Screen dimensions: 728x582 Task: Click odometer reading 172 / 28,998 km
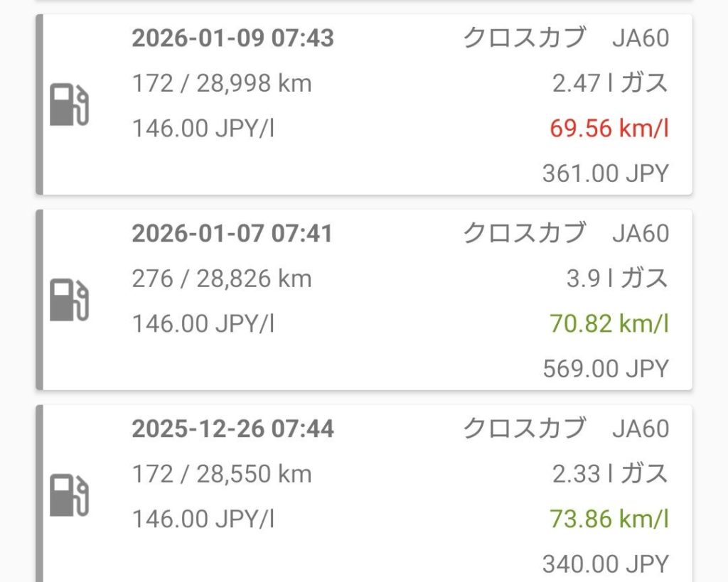click(222, 84)
